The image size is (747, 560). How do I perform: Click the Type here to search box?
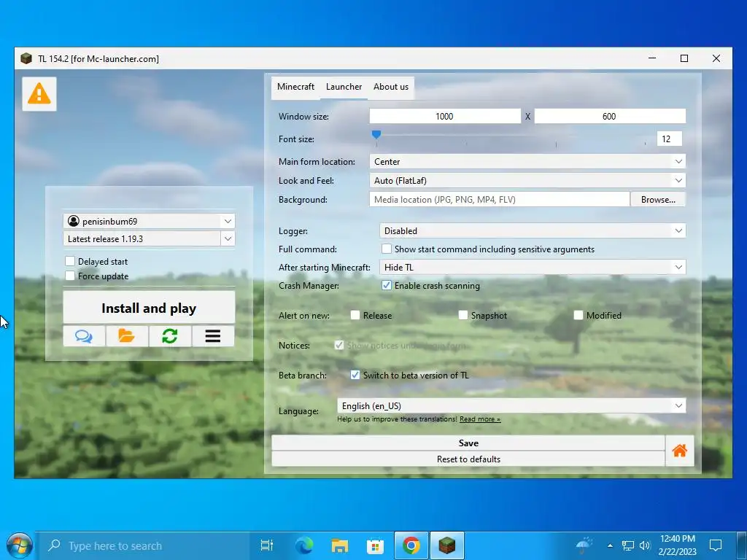click(x=143, y=545)
